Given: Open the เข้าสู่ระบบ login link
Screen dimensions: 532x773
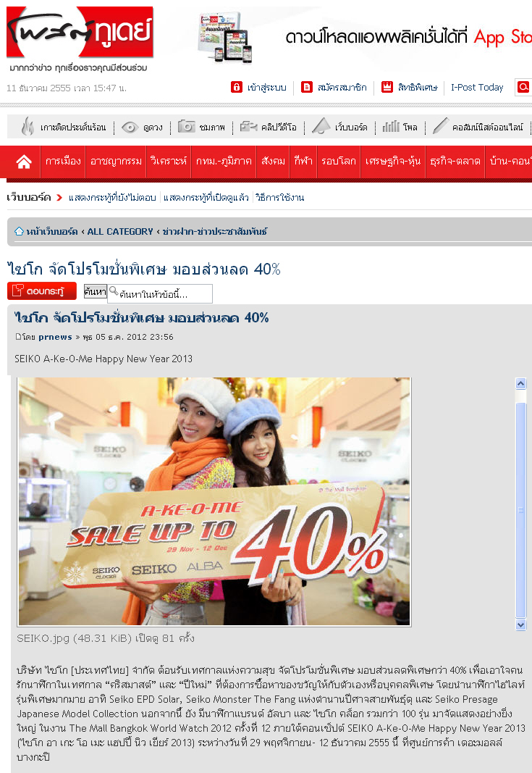Looking at the screenshot, I should 266,87.
